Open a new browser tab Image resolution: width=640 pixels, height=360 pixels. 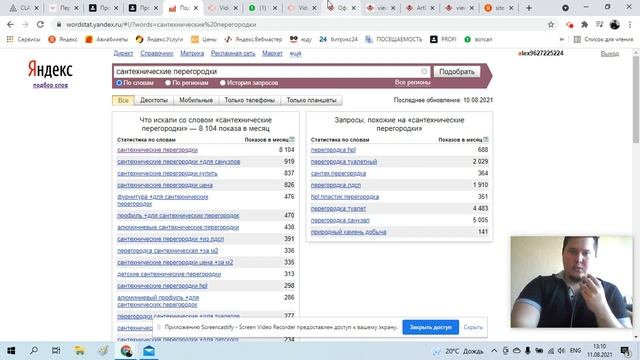coord(529,8)
